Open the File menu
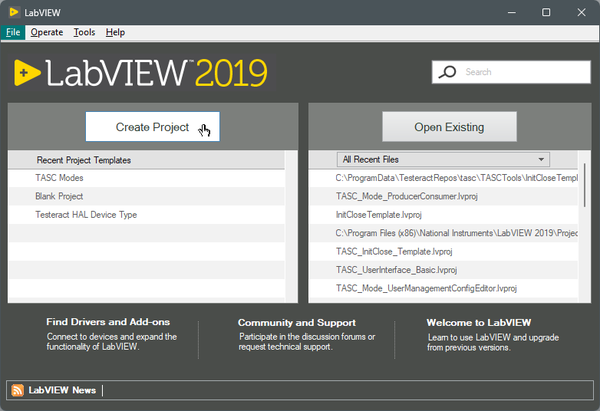Screen dimensions: 600x411 (x=12, y=32)
